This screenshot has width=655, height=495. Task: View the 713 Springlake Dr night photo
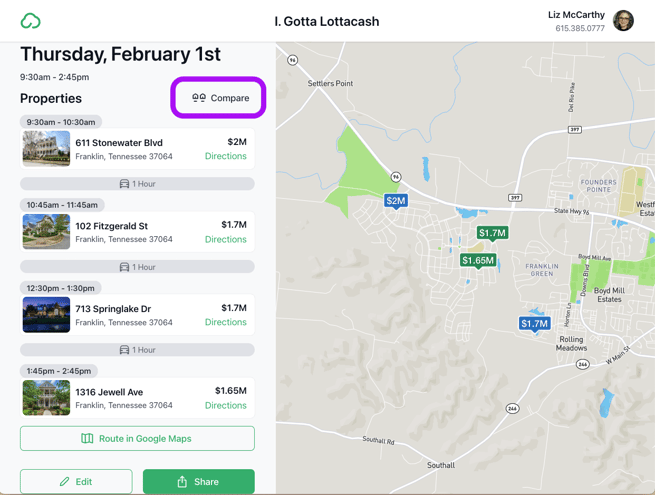point(47,315)
